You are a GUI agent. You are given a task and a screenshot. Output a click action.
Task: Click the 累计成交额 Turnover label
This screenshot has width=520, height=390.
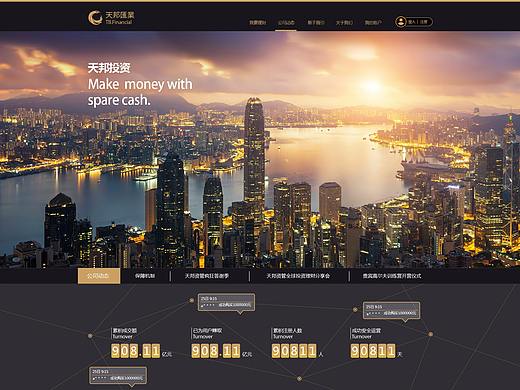(x=125, y=333)
